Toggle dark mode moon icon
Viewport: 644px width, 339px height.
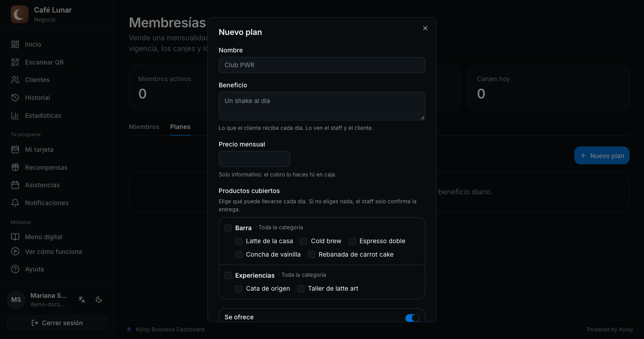click(x=99, y=300)
